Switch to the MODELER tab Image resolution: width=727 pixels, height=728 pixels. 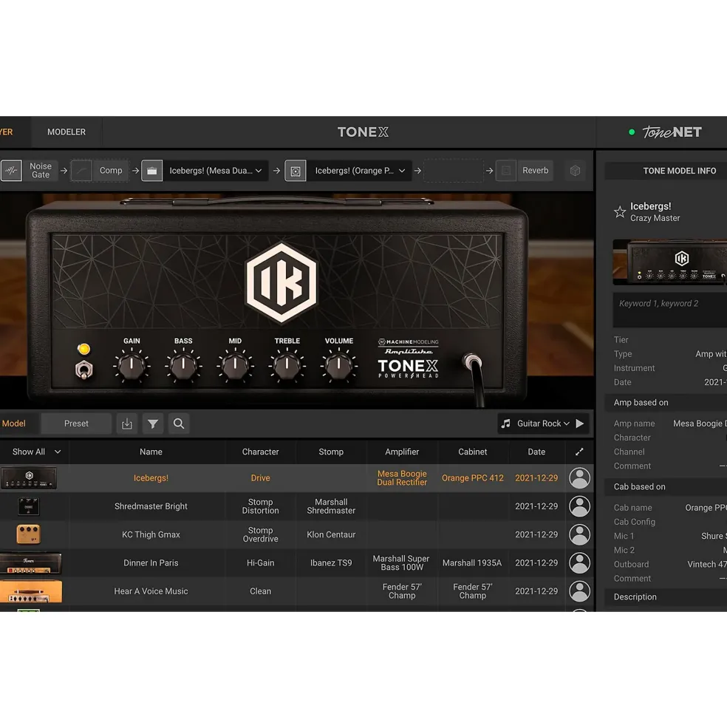[x=66, y=132]
